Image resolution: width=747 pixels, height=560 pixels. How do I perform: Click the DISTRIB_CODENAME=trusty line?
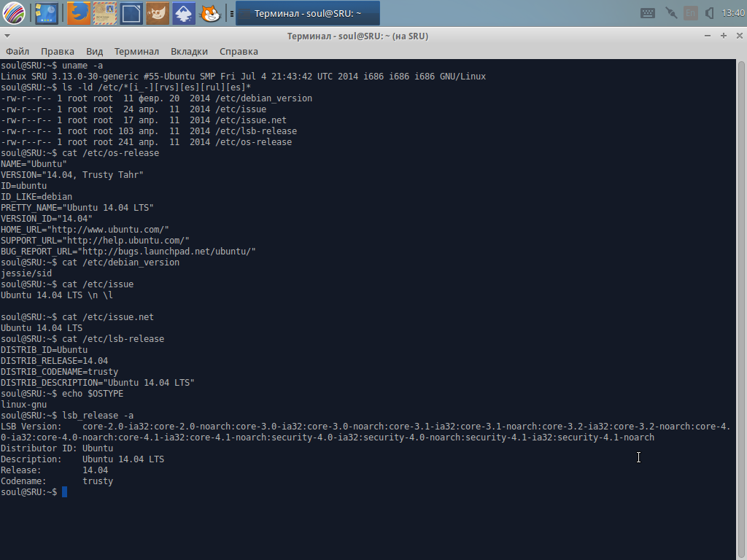point(60,372)
